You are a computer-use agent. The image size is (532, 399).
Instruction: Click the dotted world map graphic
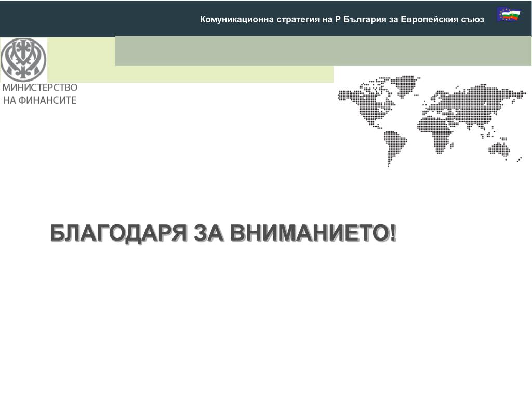432,121
